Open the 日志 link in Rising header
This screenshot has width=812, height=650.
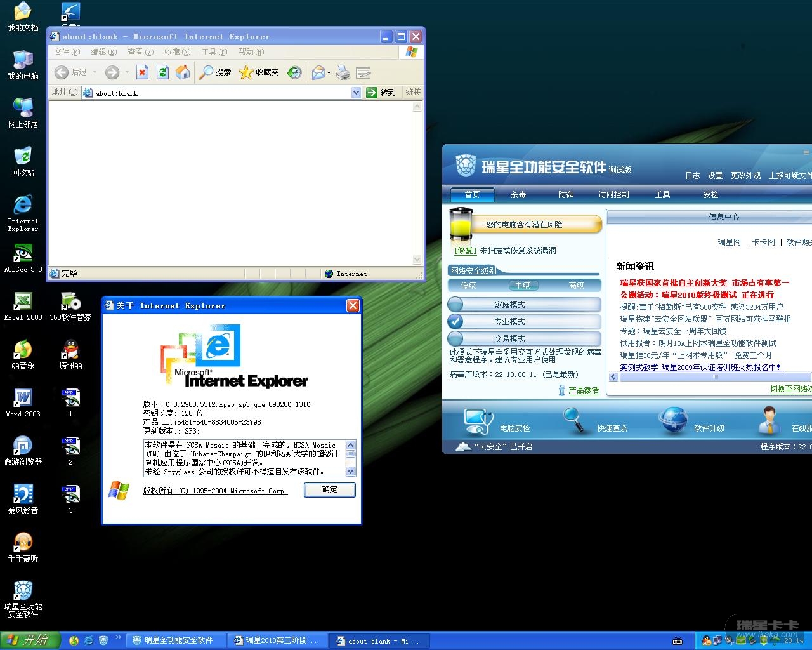click(x=693, y=176)
